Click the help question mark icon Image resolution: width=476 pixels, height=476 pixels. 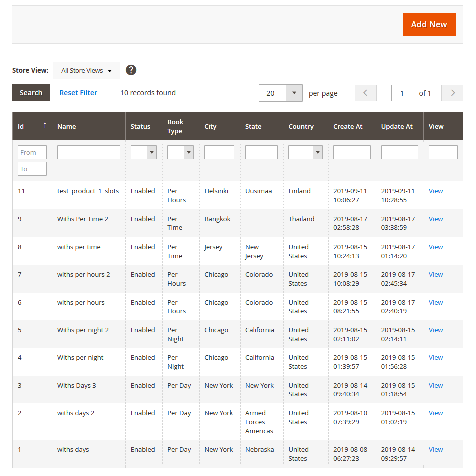click(x=131, y=70)
